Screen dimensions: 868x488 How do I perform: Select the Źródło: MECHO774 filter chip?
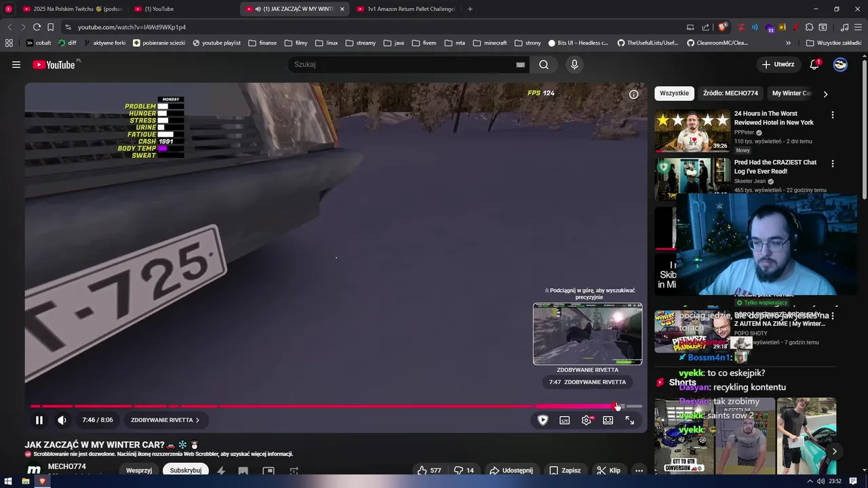coord(730,94)
